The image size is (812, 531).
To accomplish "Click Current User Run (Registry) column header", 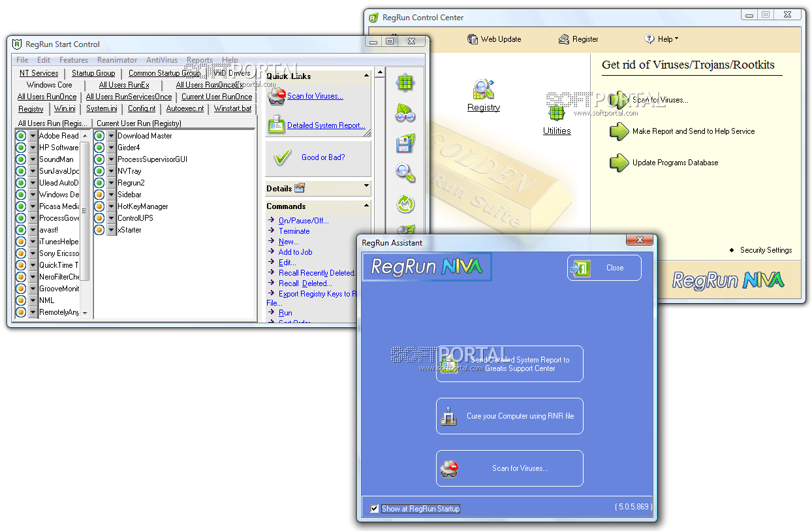I will pos(174,123).
